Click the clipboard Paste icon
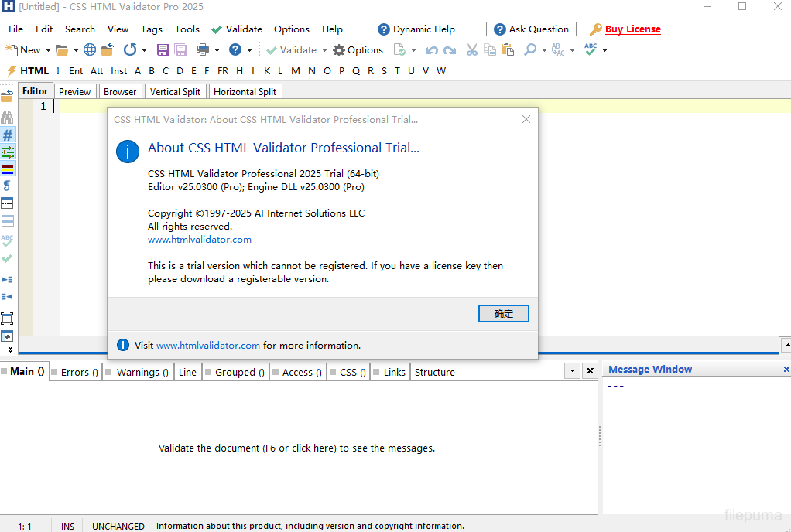The image size is (791, 532). tap(508, 50)
